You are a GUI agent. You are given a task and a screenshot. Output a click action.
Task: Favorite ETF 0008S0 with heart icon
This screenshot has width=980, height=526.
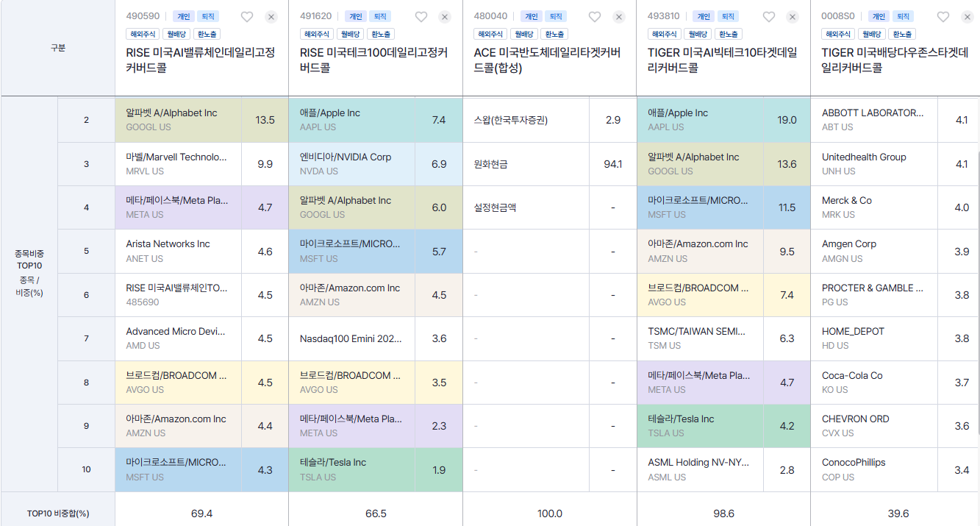tap(943, 17)
